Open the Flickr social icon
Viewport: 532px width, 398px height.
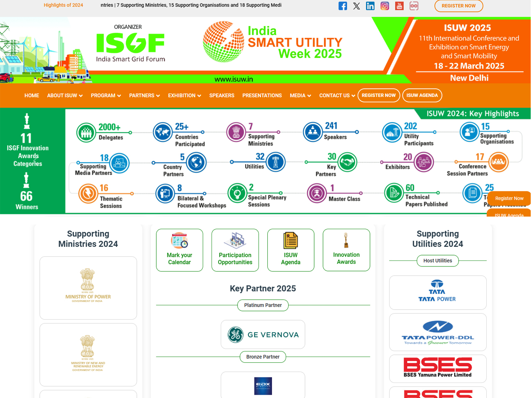414,6
